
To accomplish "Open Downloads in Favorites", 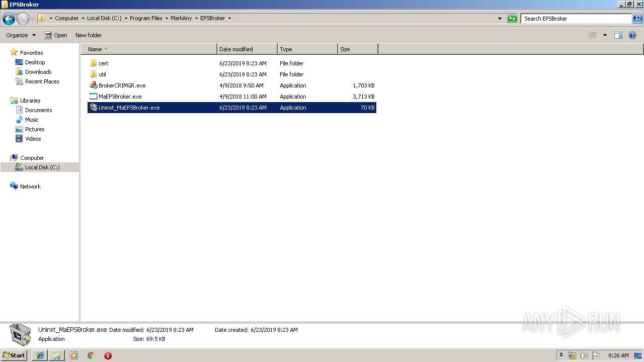I will pyautogui.click(x=38, y=72).
